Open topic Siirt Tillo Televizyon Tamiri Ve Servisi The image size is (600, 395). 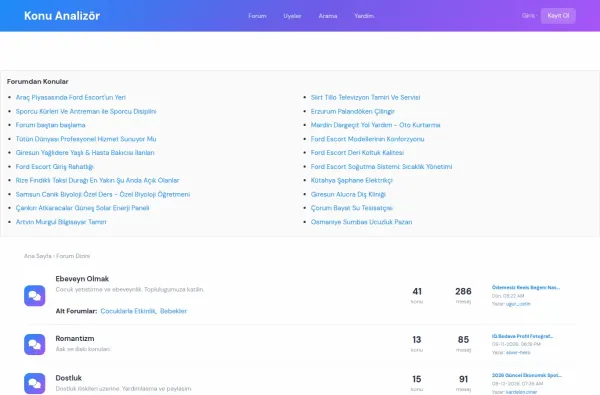pos(365,98)
